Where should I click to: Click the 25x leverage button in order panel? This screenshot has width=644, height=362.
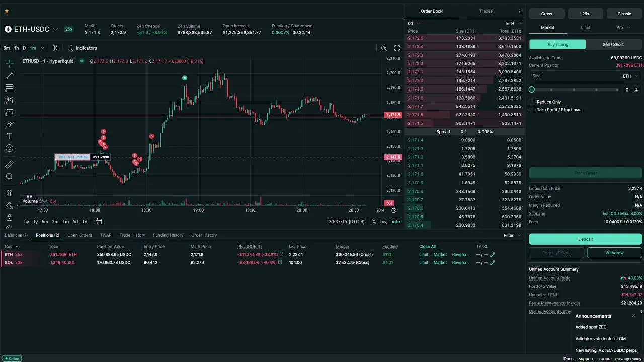586,14
